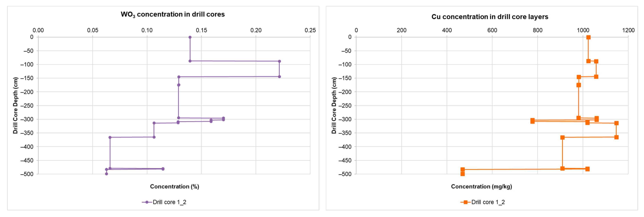Click the 600 tick label on the Cu chart

click(x=492, y=30)
